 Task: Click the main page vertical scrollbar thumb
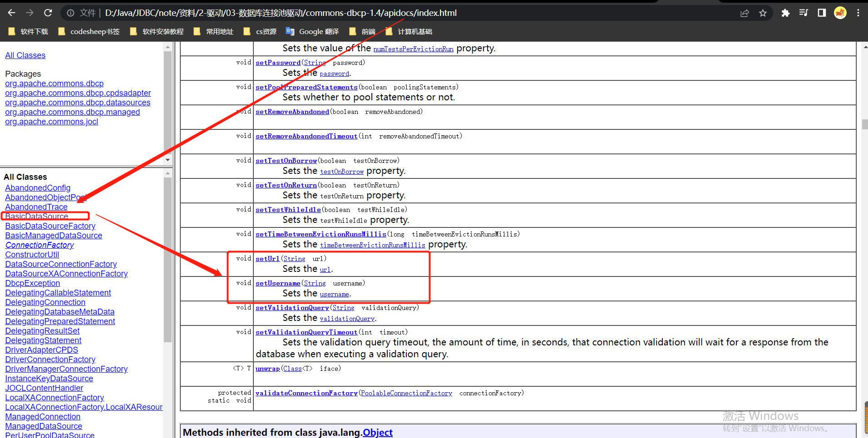click(x=865, y=124)
